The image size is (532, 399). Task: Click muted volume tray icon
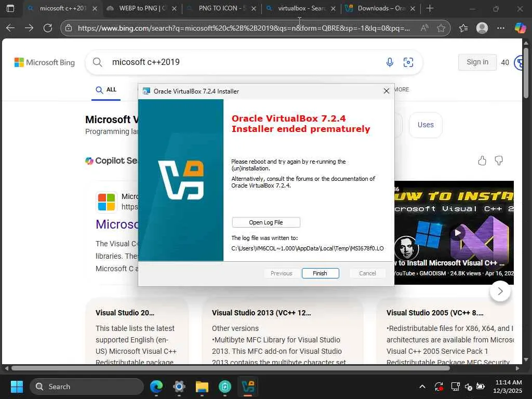(x=468, y=387)
